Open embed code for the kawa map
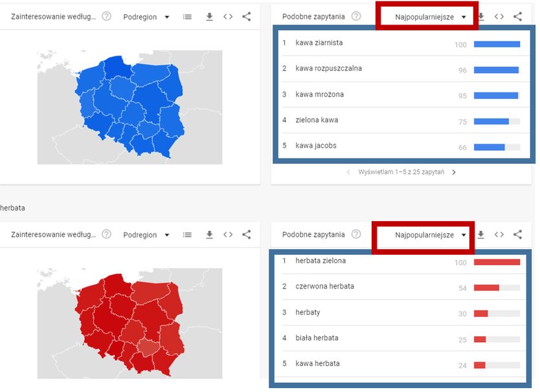The image size is (540, 392). click(228, 16)
